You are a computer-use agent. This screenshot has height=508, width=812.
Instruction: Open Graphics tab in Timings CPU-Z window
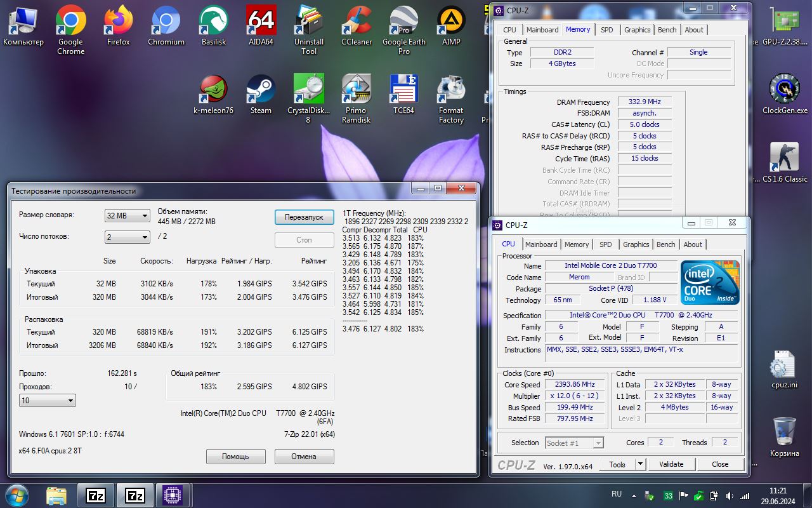click(637, 30)
